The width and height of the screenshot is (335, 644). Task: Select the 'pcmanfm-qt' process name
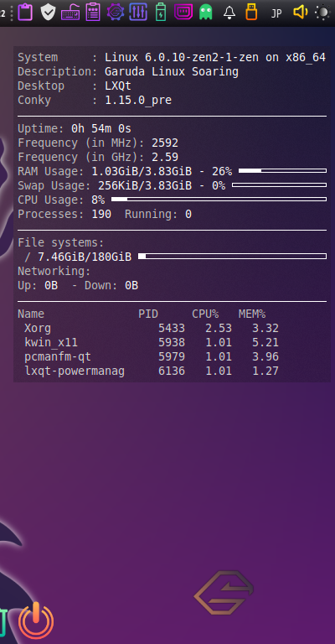click(x=58, y=357)
